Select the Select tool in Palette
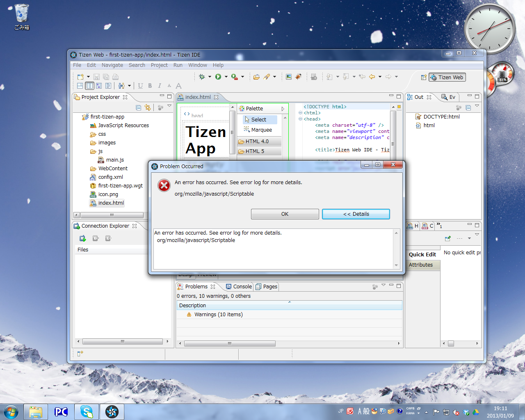Image resolution: width=525 pixels, height=420 pixels. pos(260,120)
